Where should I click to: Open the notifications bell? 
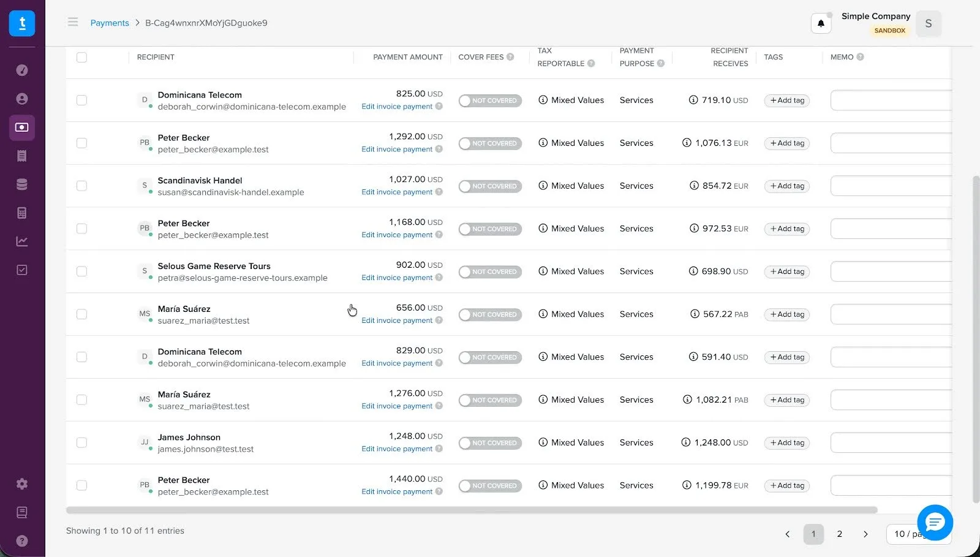tap(821, 24)
